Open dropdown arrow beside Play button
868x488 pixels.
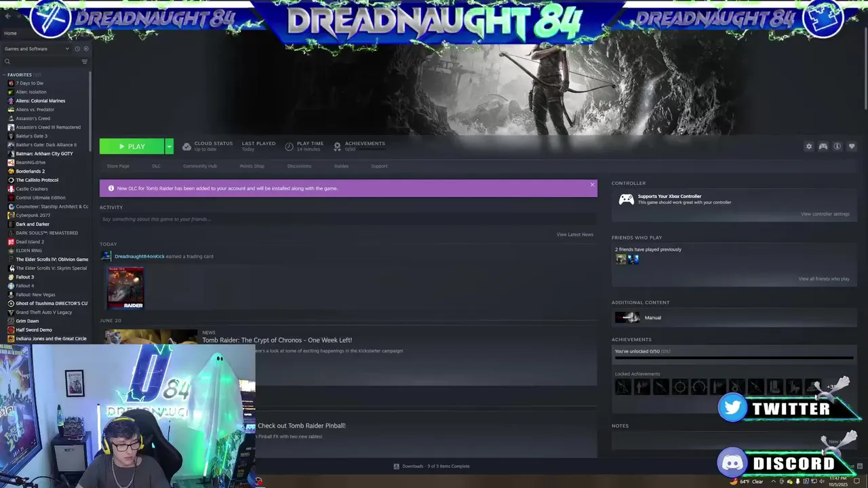(x=169, y=146)
